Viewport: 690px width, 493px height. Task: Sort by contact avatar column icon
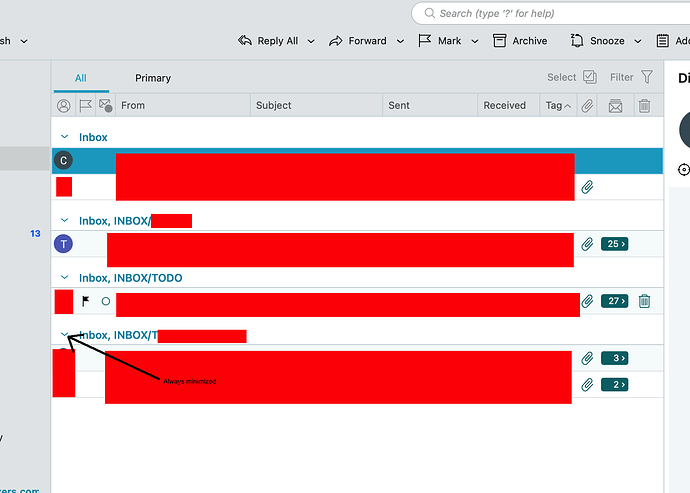[x=64, y=105]
